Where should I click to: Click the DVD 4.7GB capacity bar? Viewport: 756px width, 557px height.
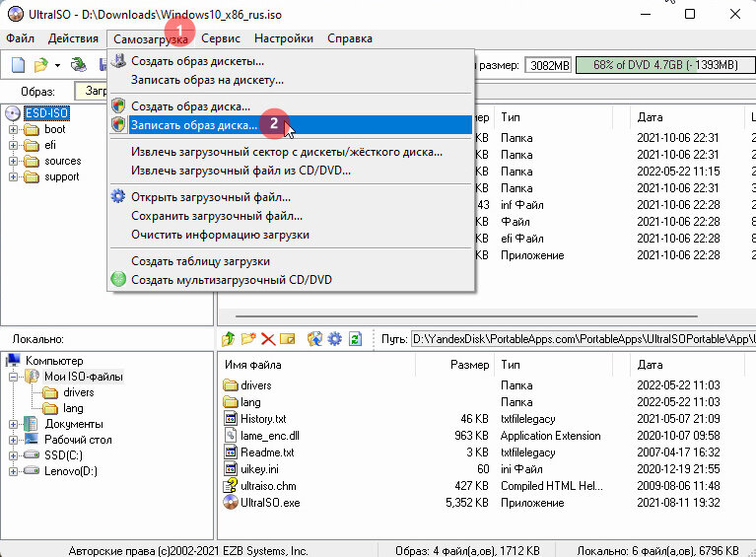[665, 65]
